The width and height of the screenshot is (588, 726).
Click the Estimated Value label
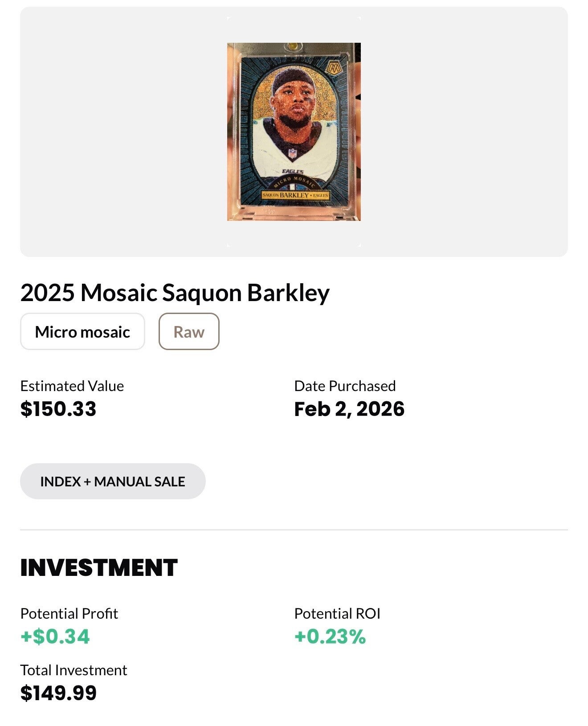[72, 386]
